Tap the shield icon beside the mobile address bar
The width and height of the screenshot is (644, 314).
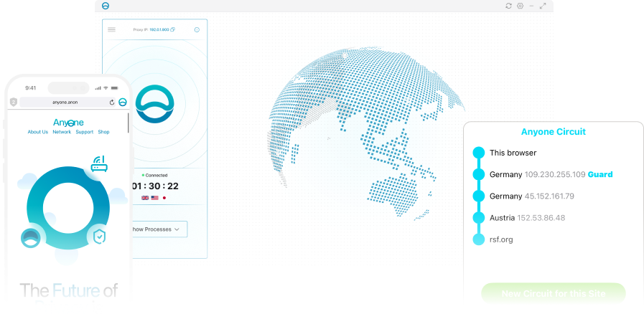[x=13, y=103]
